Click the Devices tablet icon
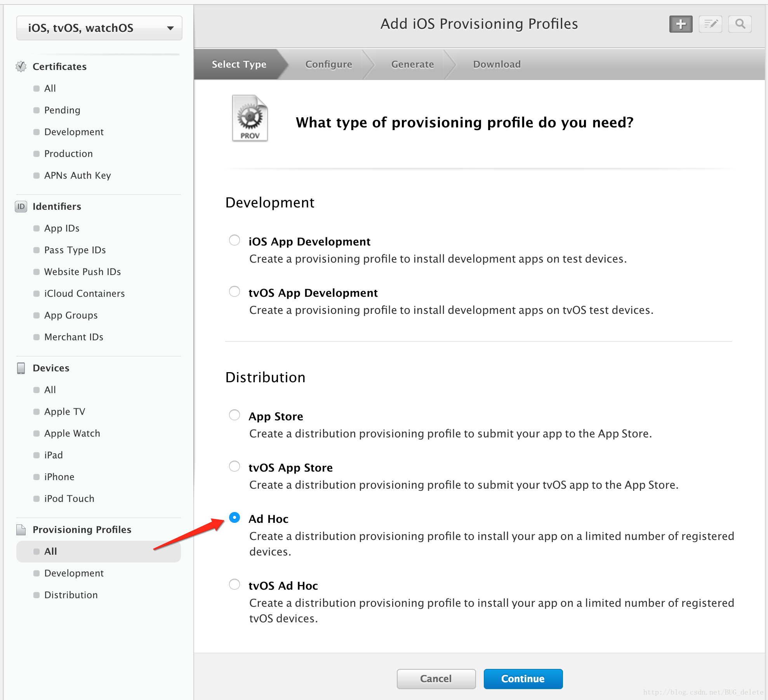The width and height of the screenshot is (768, 700). pyautogui.click(x=21, y=368)
